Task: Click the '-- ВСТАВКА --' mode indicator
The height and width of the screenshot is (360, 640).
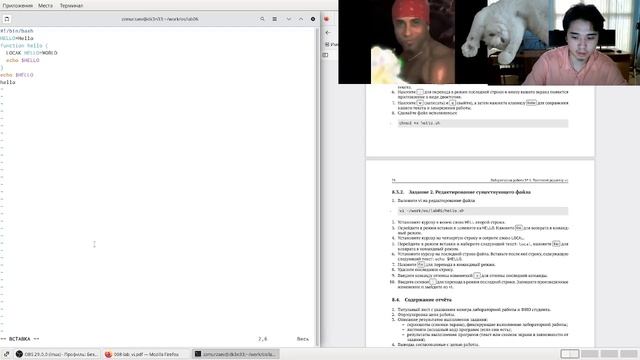Action: point(20,339)
